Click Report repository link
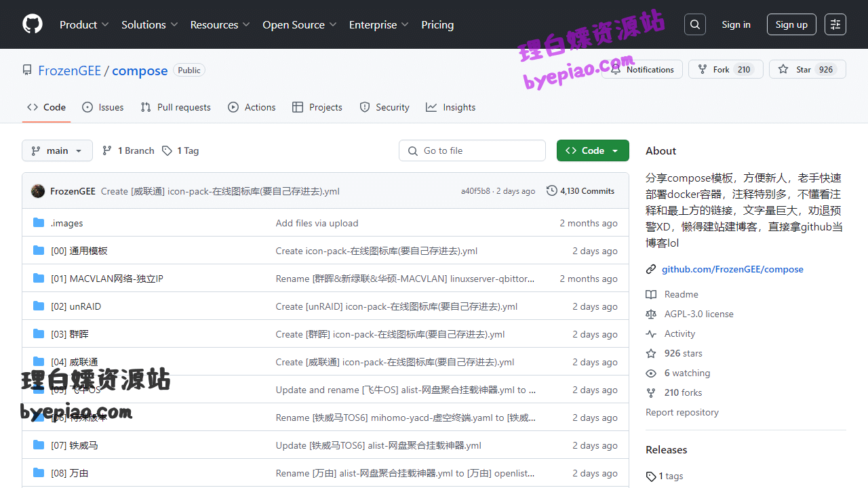This screenshot has height=488, width=868. [x=682, y=412]
